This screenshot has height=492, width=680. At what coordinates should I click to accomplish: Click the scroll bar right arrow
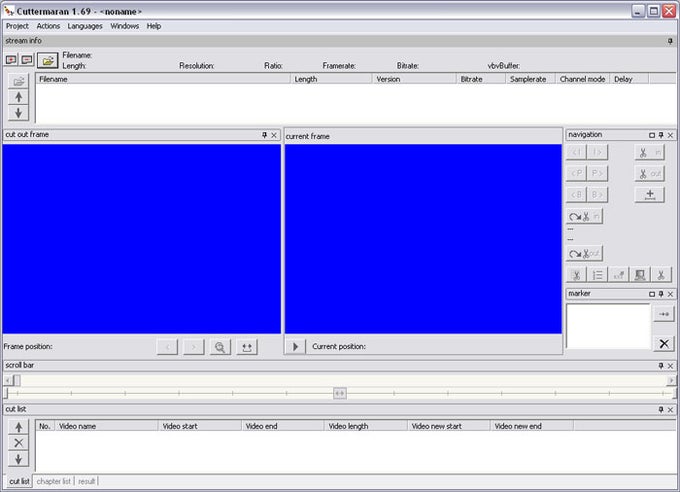(671, 380)
